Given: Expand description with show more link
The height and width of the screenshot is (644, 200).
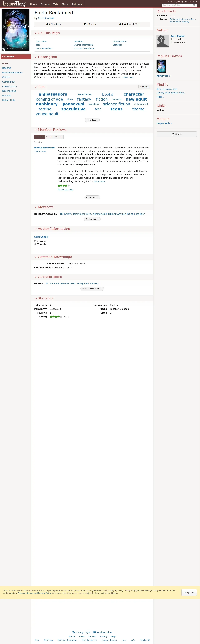Looking at the screenshot, I should 128,77.
